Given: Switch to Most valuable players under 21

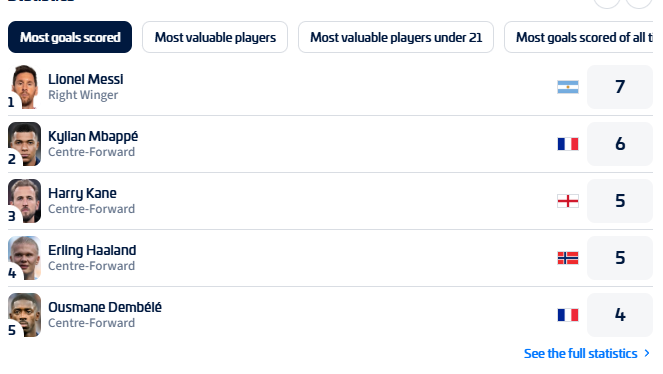Looking at the screenshot, I should [396, 37].
